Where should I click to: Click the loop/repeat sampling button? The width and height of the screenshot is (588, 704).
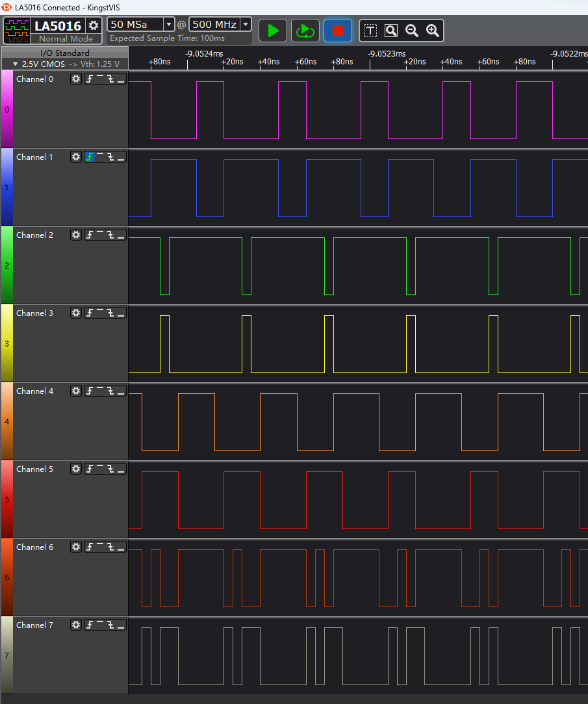coord(305,31)
